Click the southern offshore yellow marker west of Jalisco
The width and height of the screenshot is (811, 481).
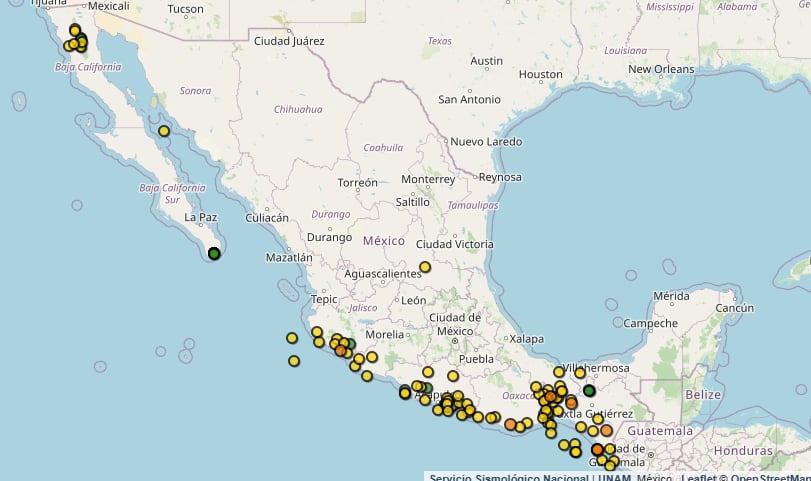pyautogui.click(x=294, y=361)
